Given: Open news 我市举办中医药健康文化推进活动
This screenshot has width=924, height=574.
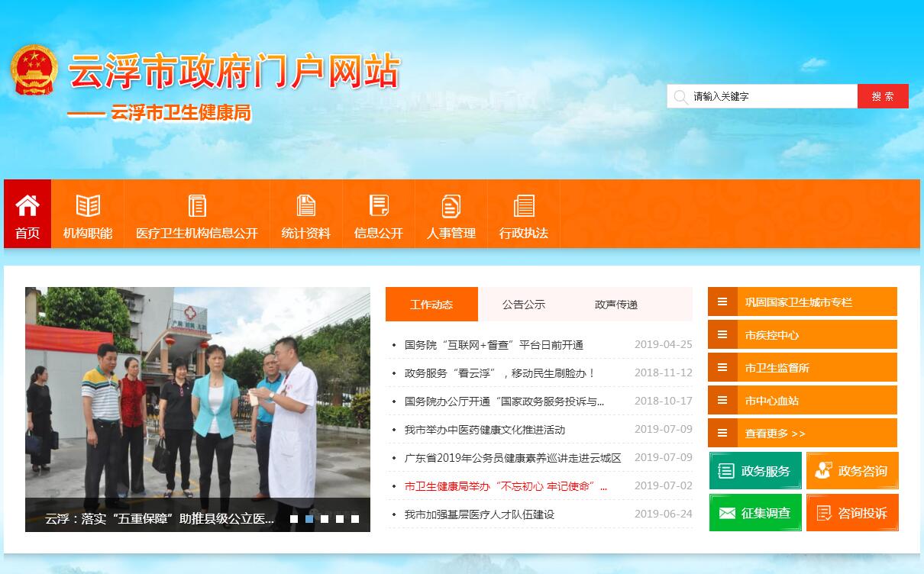Looking at the screenshot, I should 485,430.
